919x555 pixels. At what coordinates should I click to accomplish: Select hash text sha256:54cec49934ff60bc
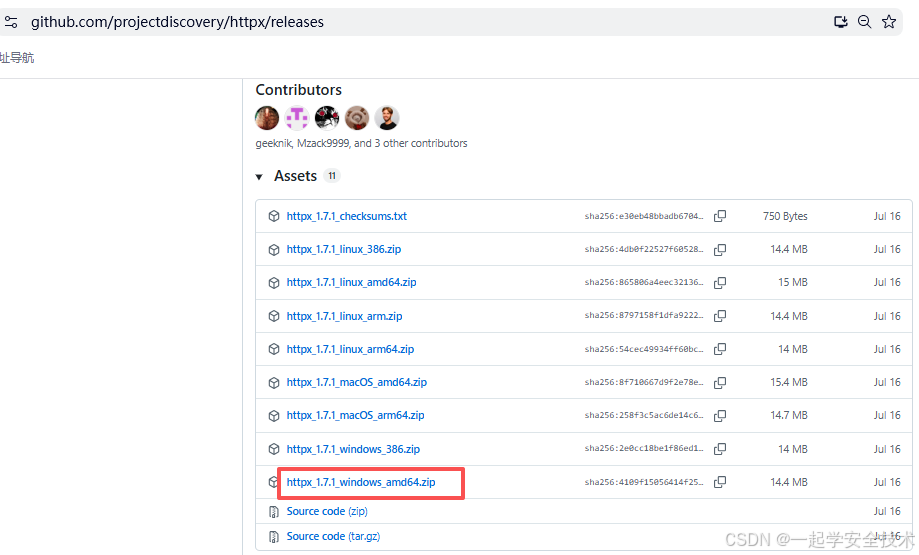644,349
